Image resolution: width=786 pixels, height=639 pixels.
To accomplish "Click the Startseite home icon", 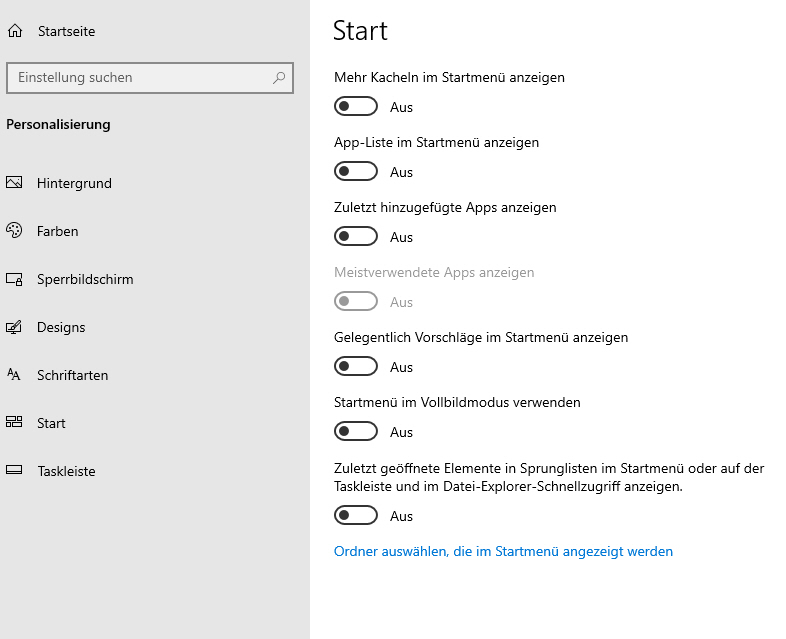I will point(15,31).
